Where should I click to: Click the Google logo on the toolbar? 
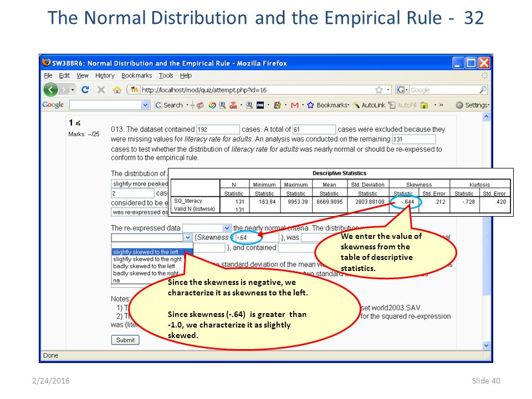[x=53, y=105]
